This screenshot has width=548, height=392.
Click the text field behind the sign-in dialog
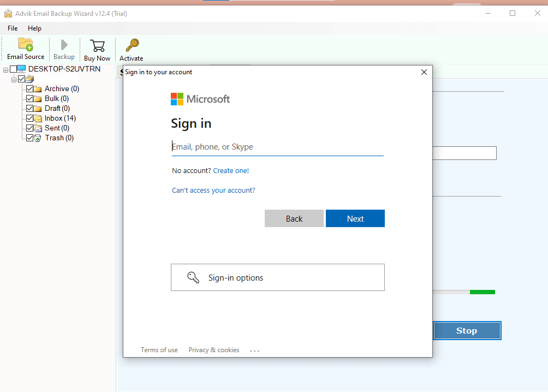click(x=464, y=153)
